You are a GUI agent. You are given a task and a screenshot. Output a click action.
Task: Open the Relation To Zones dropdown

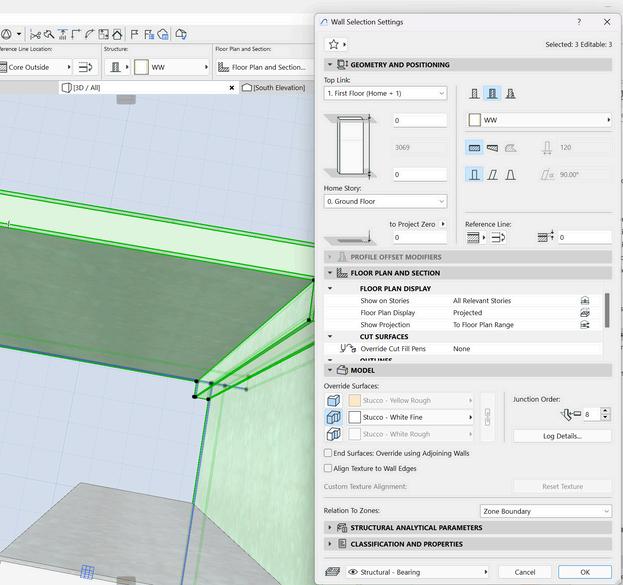(x=546, y=511)
